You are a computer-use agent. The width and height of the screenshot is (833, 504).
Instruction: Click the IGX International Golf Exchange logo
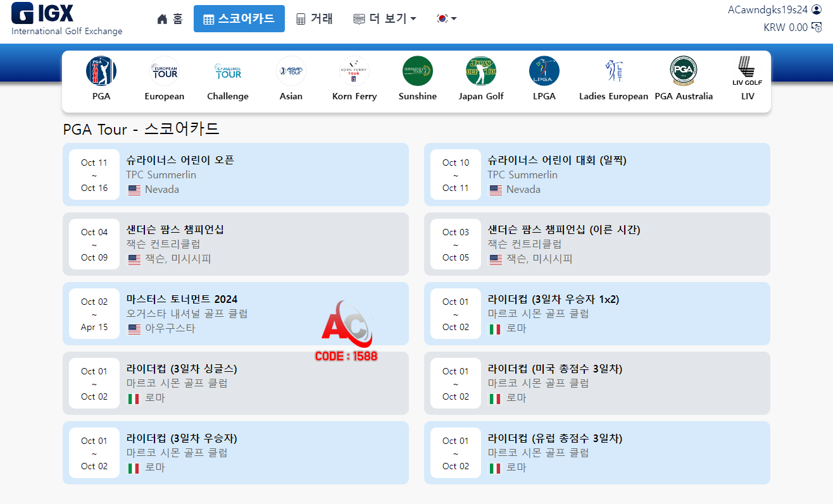coord(66,19)
